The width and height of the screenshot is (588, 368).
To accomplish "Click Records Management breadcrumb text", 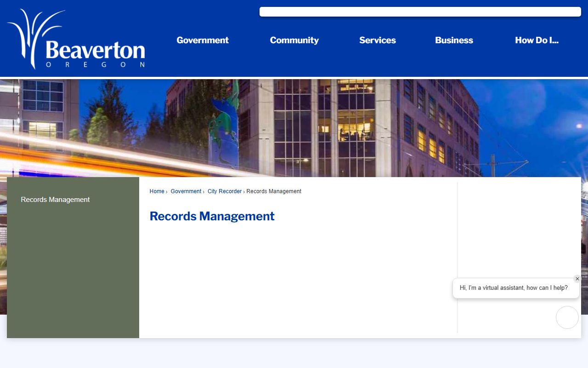I will (x=274, y=191).
